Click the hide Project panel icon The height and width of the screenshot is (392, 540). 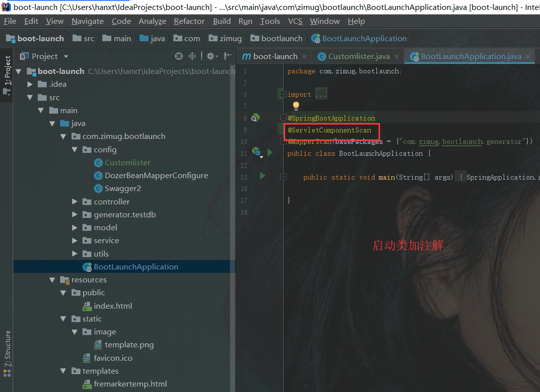coord(228,56)
